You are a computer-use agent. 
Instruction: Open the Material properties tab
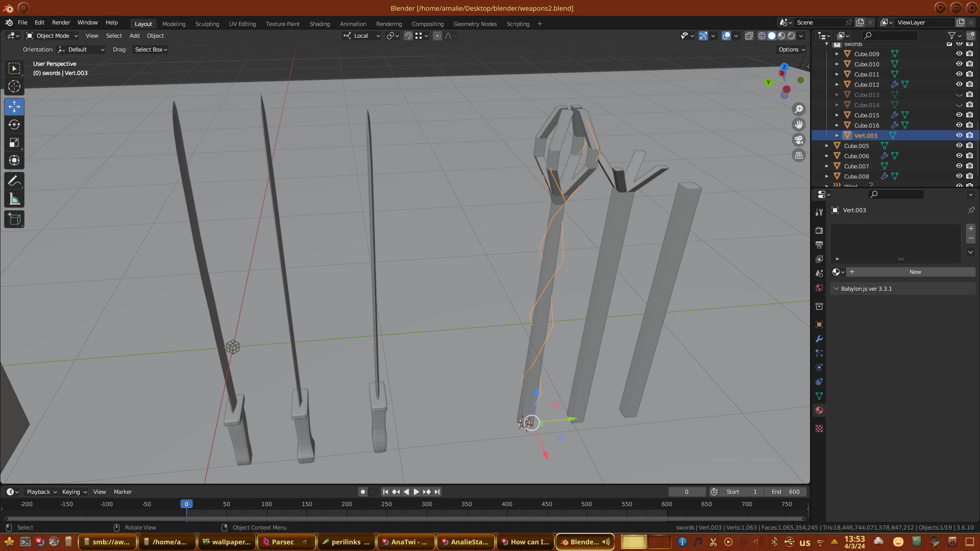point(819,410)
